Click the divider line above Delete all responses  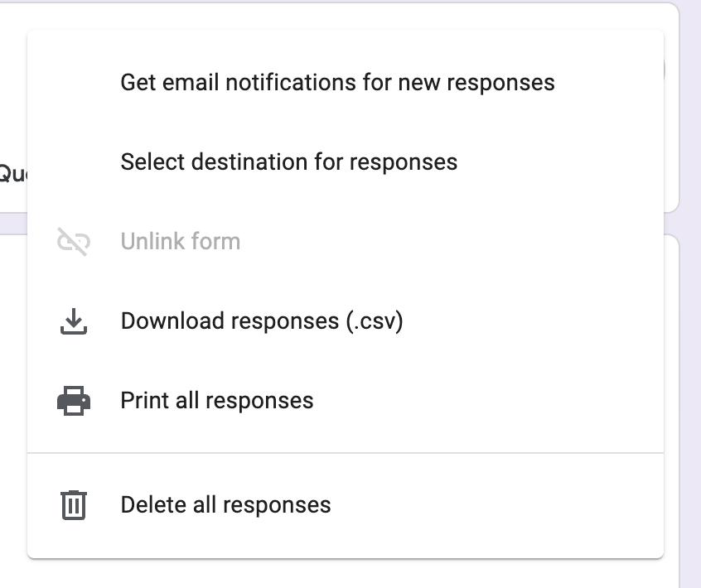pos(345,453)
